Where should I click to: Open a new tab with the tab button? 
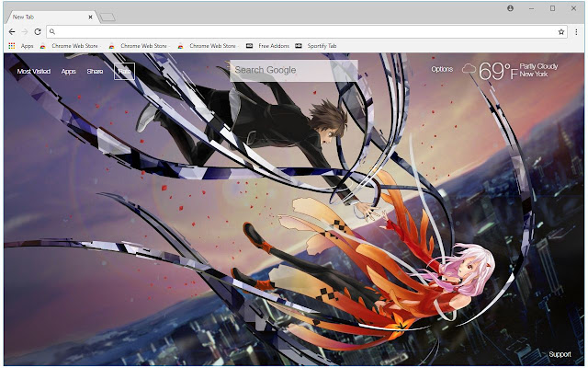coord(107,17)
